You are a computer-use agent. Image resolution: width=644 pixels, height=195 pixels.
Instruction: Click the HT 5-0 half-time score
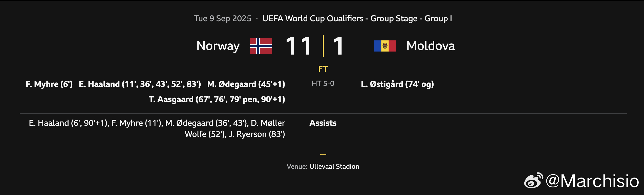coord(323,84)
